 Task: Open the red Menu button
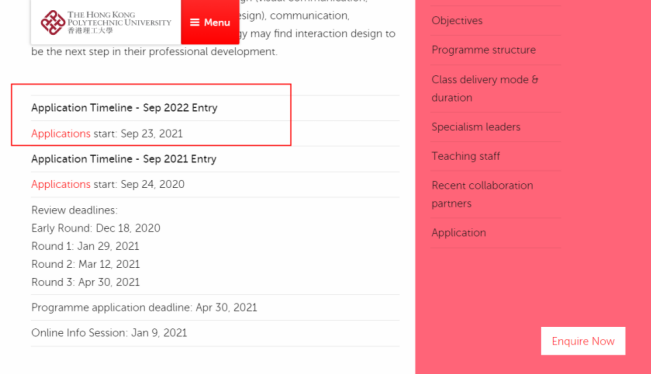point(210,22)
